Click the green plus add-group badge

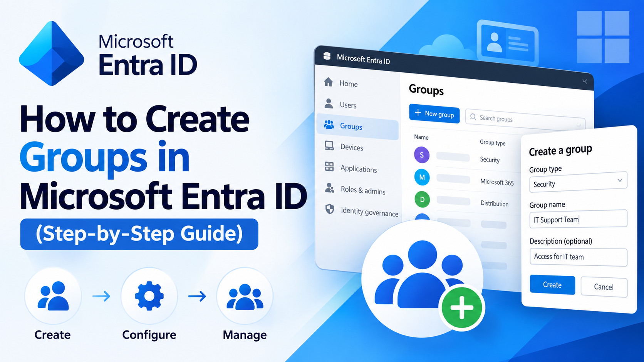462,308
